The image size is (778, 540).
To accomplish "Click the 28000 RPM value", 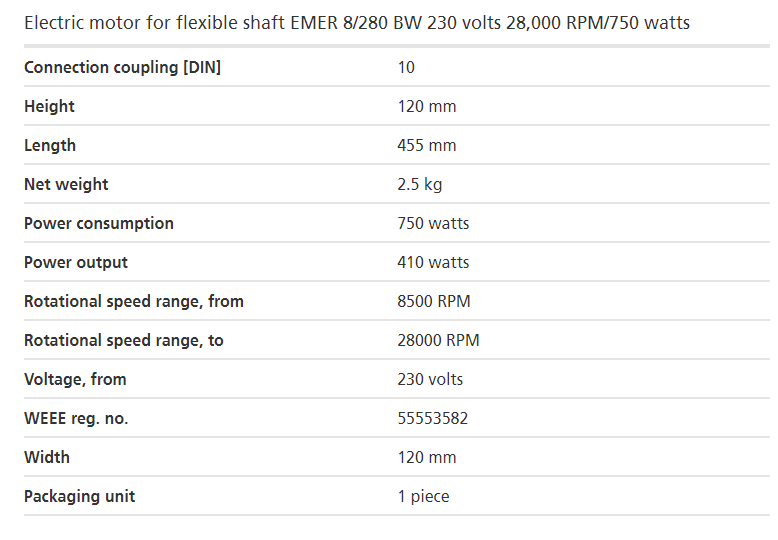I will pyautogui.click(x=439, y=340).
